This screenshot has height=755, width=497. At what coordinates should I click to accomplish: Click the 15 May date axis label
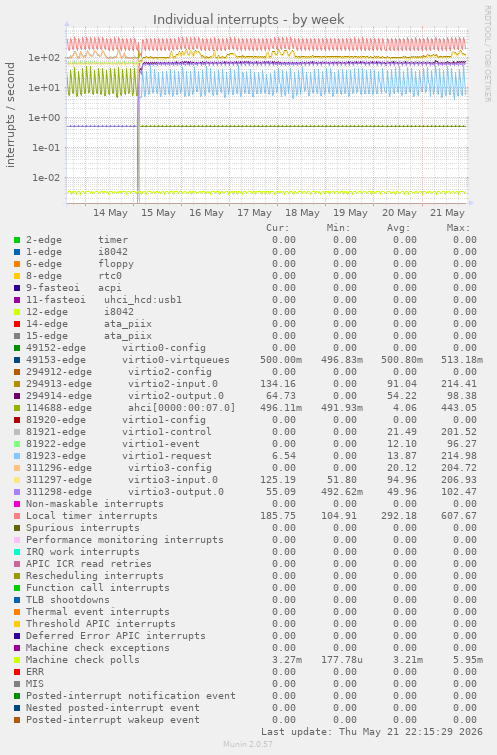[x=158, y=213]
